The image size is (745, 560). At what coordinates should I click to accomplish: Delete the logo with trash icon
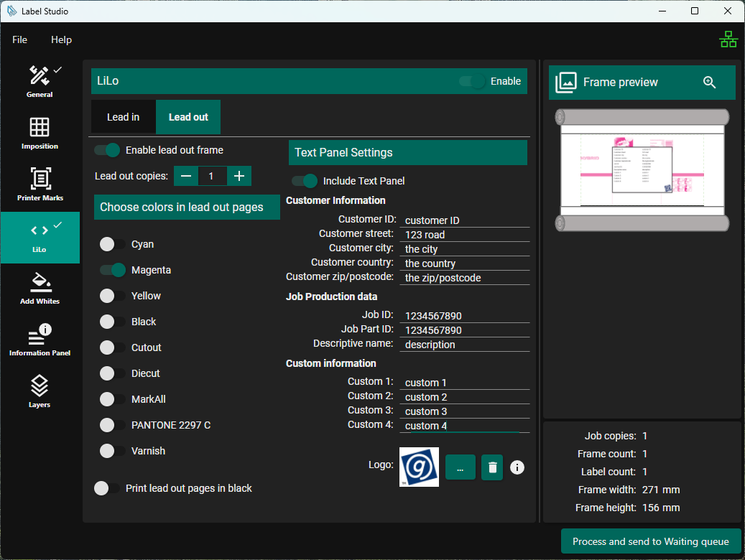(x=492, y=467)
